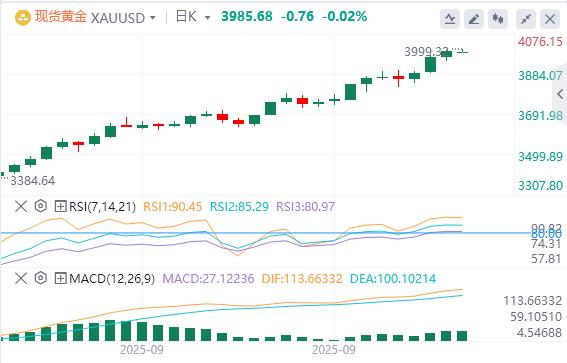This screenshot has width=567, height=363.
Task: Click the RSI(7,14,21) label
Action: (x=102, y=207)
